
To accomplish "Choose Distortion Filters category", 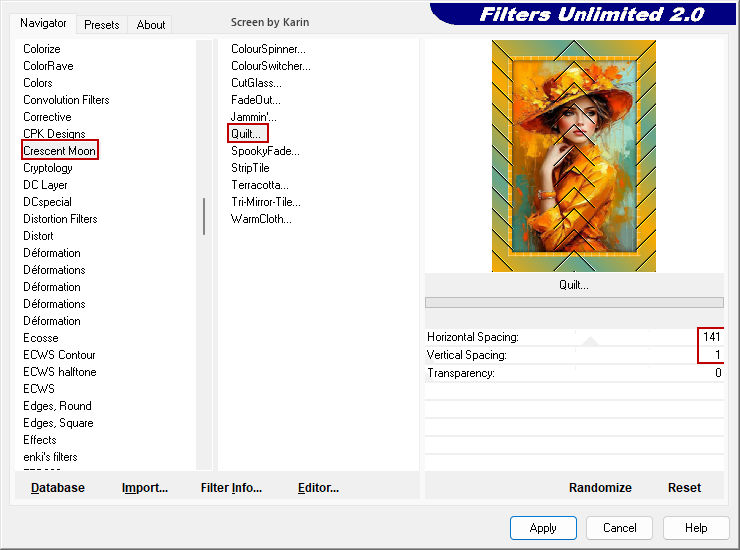I will coord(60,219).
